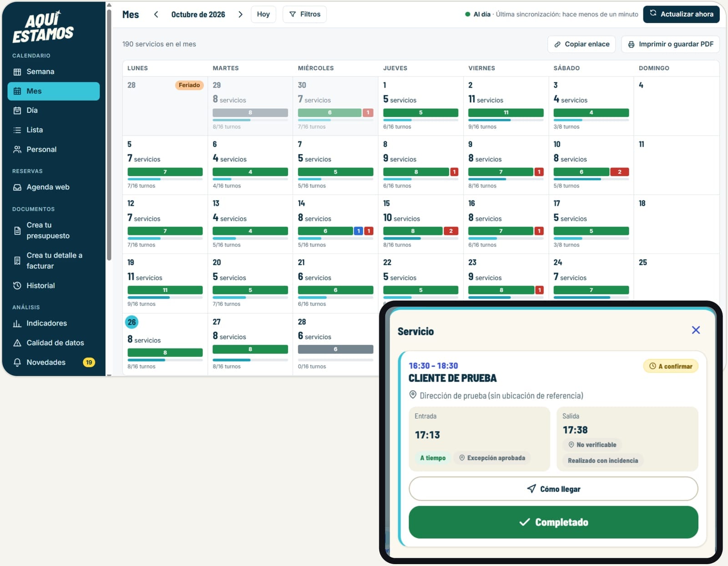Click the sidebar vertical scrollbar

tap(109, 134)
